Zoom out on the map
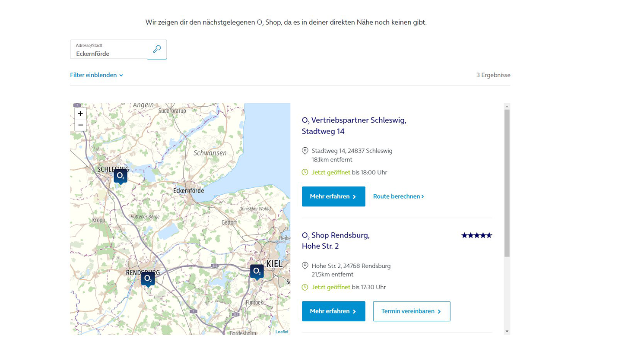The height and width of the screenshot is (364, 622). pyautogui.click(x=80, y=125)
